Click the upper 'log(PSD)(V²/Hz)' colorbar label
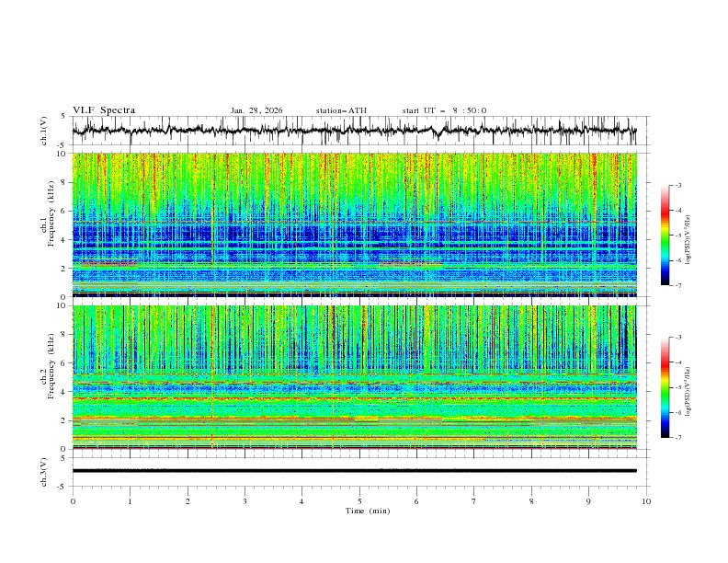The image size is (728, 563). coord(688,240)
